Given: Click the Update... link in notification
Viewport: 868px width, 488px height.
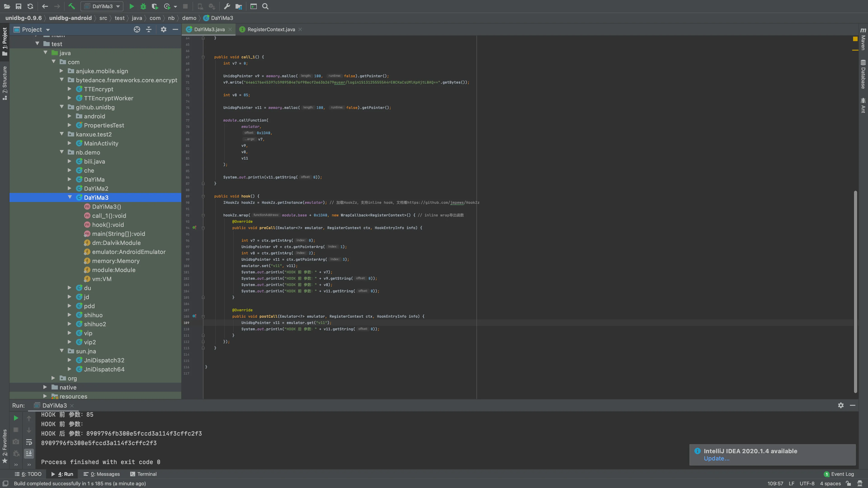Looking at the screenshot, I should 716,458.
